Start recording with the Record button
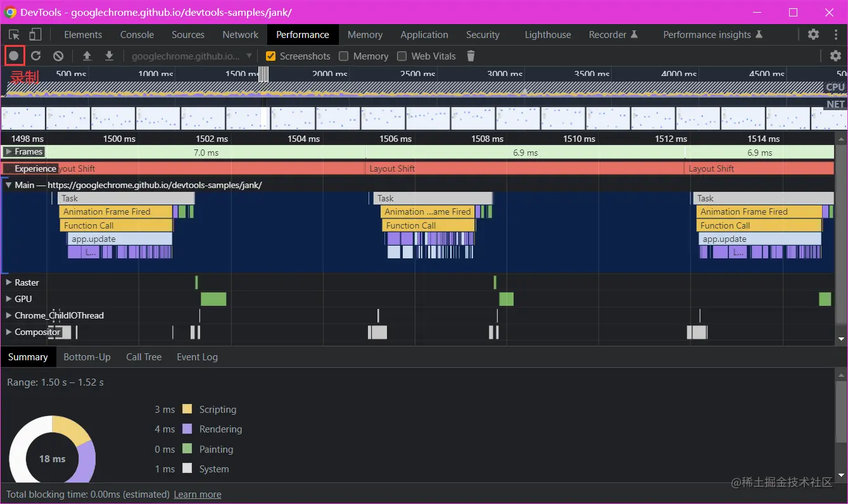The width and height of the screenshot is (848, 504). (x=14, y=56)
